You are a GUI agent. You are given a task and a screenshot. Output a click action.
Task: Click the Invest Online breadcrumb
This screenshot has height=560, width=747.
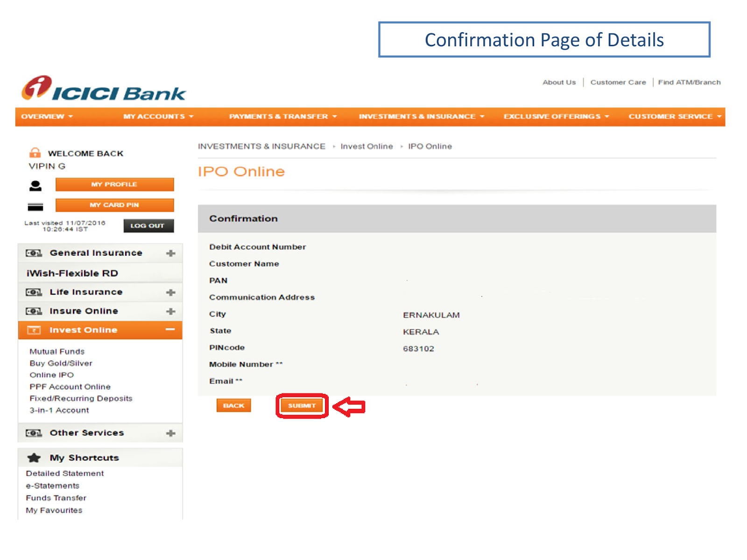(366, 146)
